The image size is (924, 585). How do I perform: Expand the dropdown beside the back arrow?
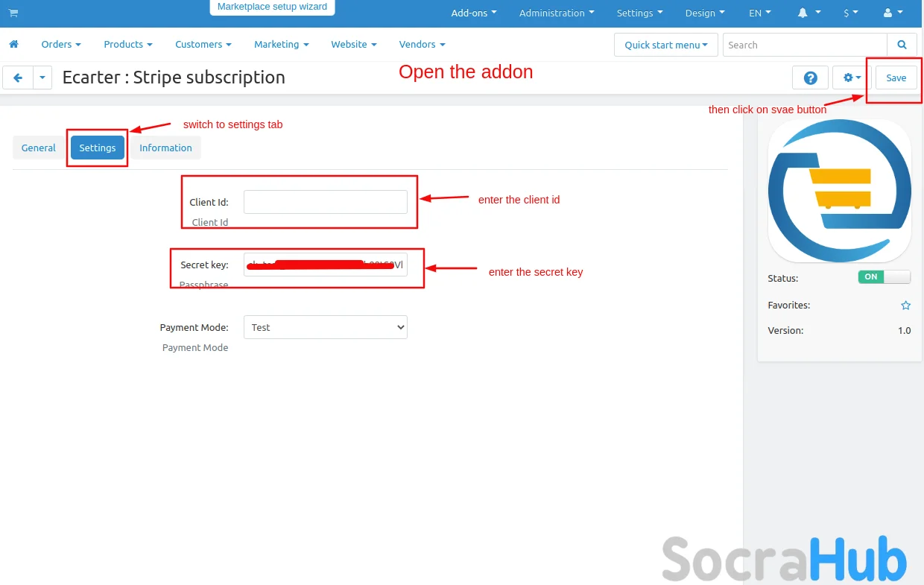click(42, 78)
